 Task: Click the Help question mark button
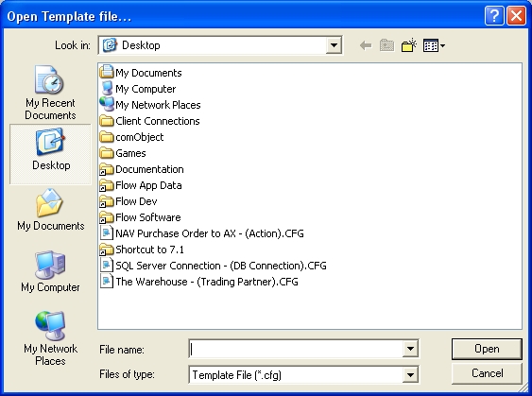494,16
